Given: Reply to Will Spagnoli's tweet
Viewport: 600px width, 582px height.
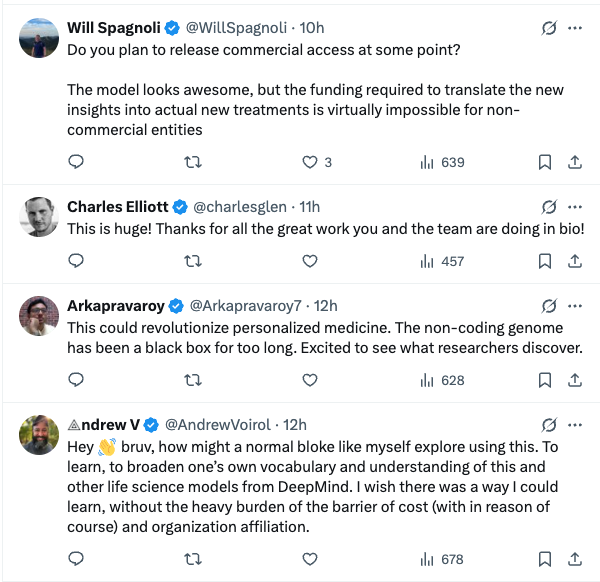Looking at the screenshot, I should [76, 162].
